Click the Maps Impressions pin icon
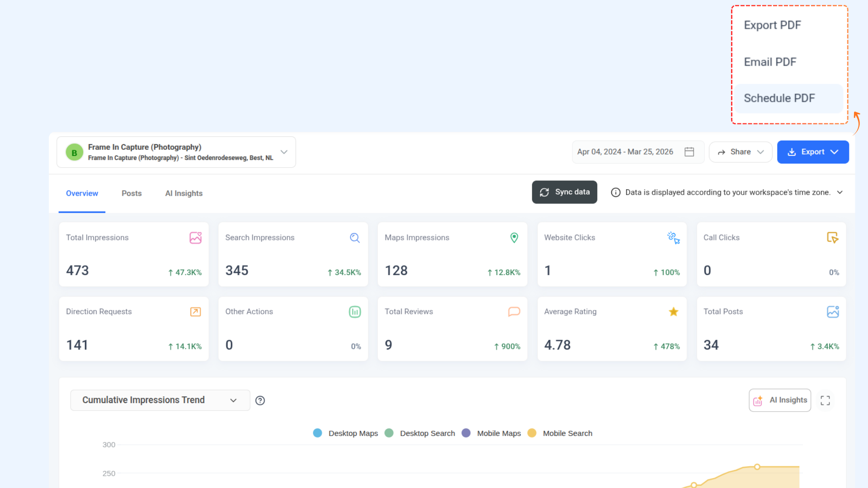This screenshot has width=868, height=488. [514, 238]
